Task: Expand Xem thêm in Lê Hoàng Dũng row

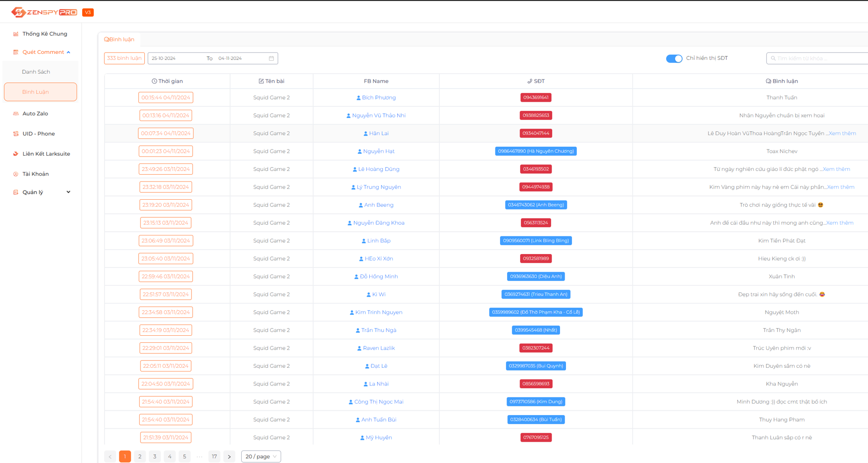Action: point(836,169)
